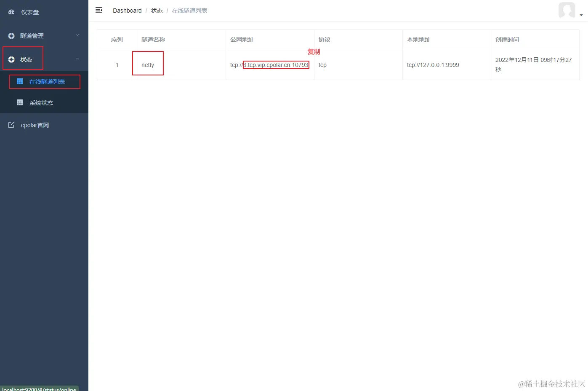The height and width of the screenshot is (391, 588).
Task: Click the Dashboard breadcrumb link
Action: tap(127, 11)
